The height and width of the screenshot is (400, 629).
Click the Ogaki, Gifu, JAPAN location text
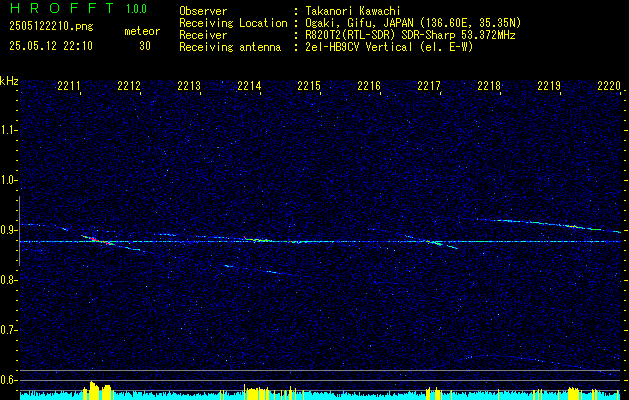point(413,23)
